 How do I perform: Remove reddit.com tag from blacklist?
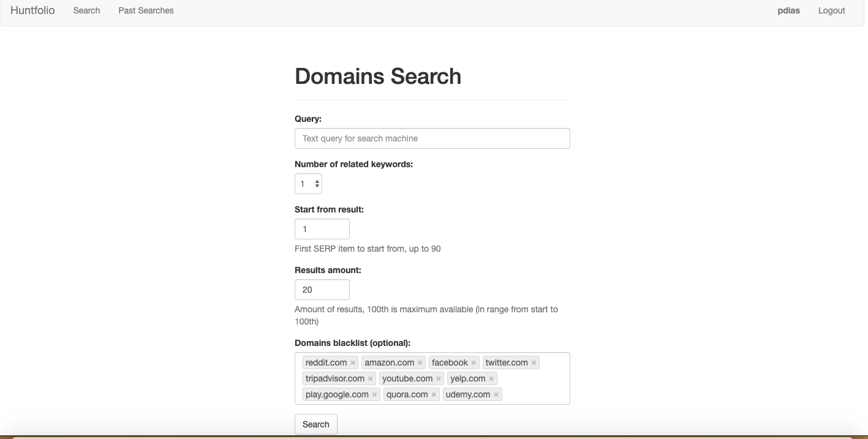point(353,363)
